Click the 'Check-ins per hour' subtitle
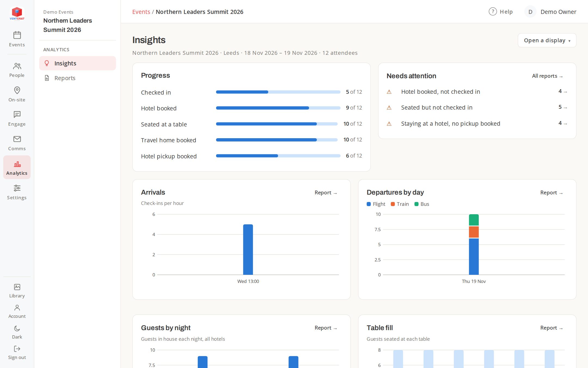This screenshot has height=368, width=588. point(162,203)
